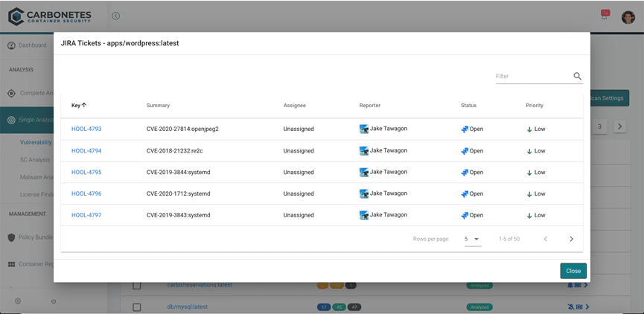
Task: Open the rows per page dropdown
Action: point(473,239)
